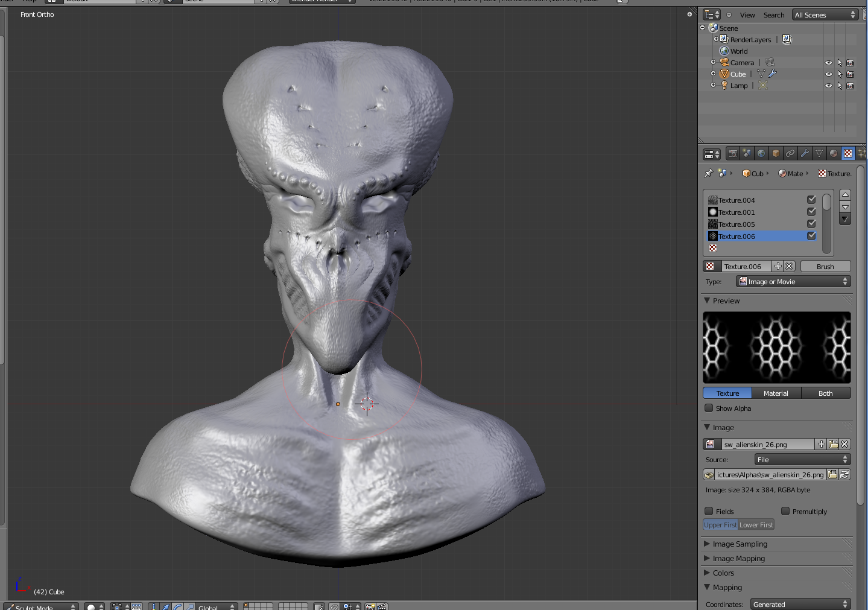The height and width of the screenshot is (610, 868).
Task: Open Source dropdown showing File
Action: point(802,459)
